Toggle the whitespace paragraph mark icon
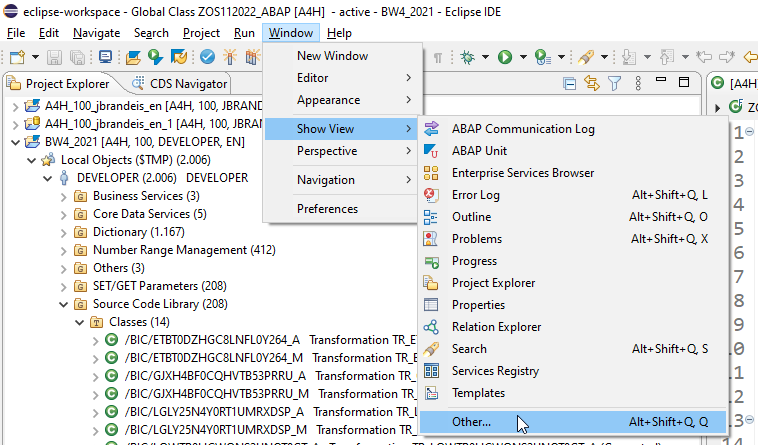 (x=438, y=58)
